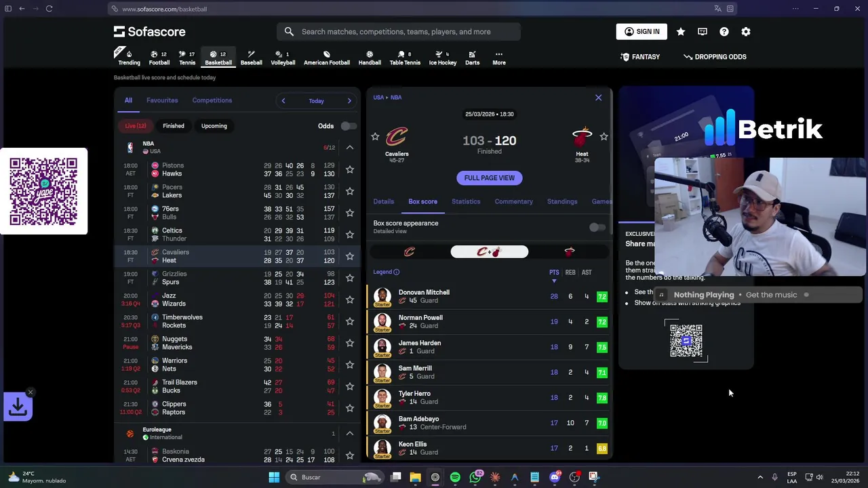The width and height of the screenshot is (868, 488).
Task: Open the settings gear in header
Action: pos(746,32)
